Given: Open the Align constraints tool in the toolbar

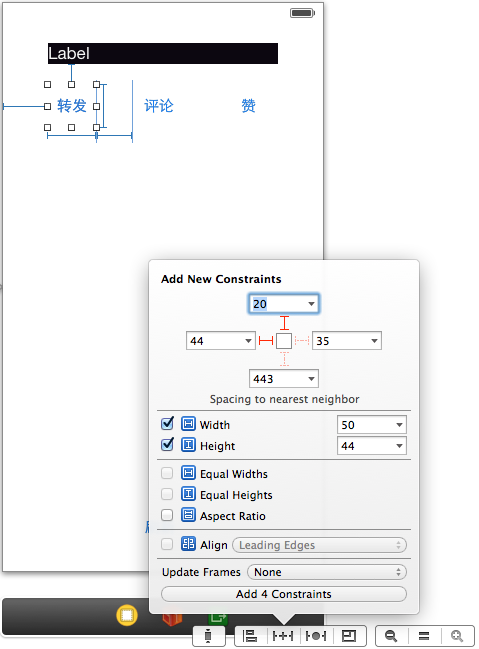Looking at the screenshot, I should click(x=250, y=636).
